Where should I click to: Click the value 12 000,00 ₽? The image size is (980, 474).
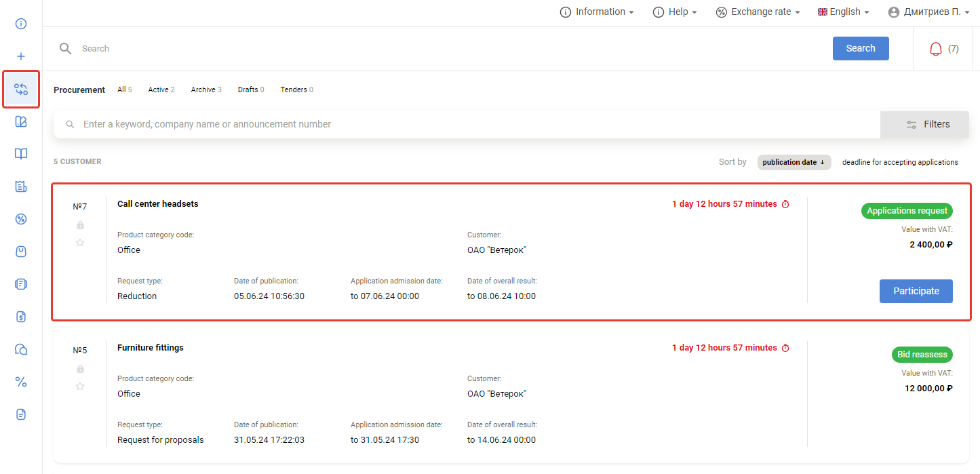click(929, 389)
